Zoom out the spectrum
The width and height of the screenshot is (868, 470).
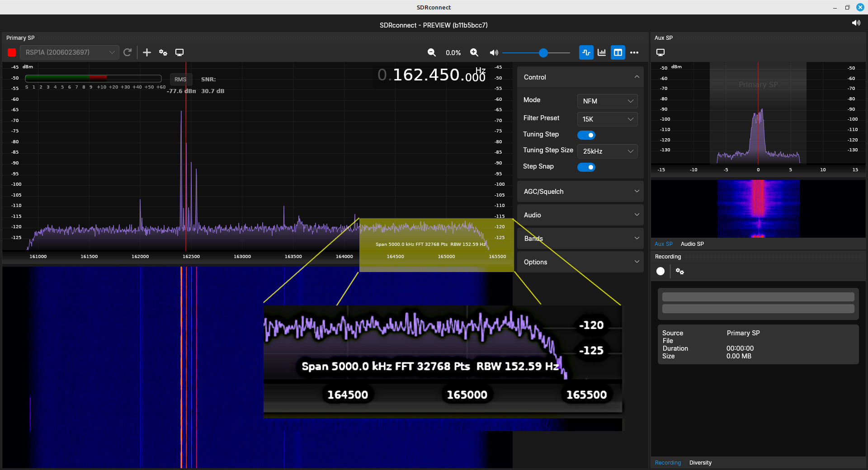(432, 52)
